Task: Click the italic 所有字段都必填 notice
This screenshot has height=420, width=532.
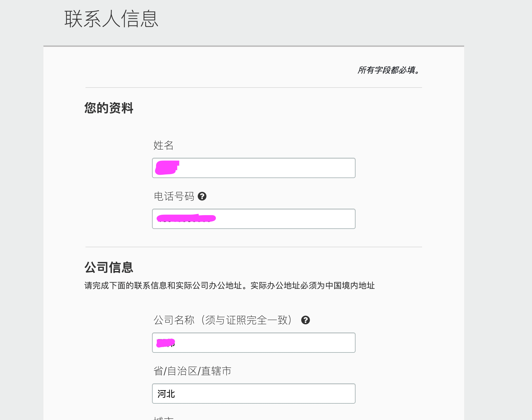Action: (389, 70)
